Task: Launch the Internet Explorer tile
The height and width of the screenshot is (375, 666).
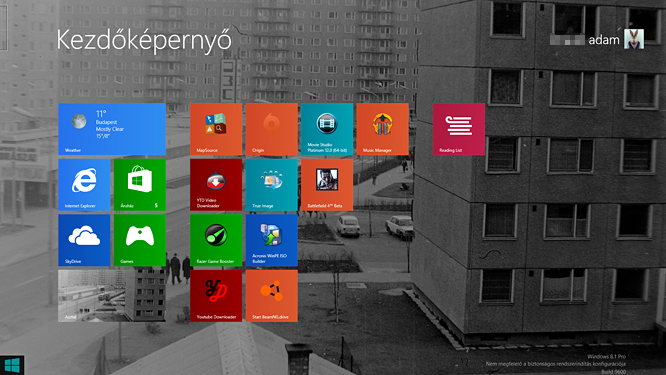Action: pyautogui.click(x=84, y=185)
